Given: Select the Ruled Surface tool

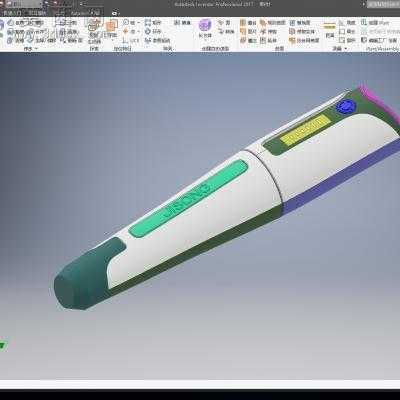Looking at the screenshot, I should [273, 22].
